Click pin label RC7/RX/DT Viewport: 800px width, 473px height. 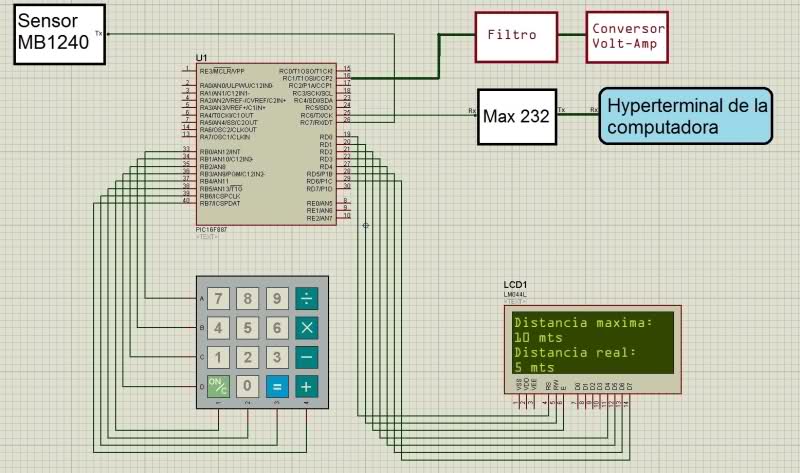(x=316, y=122)
